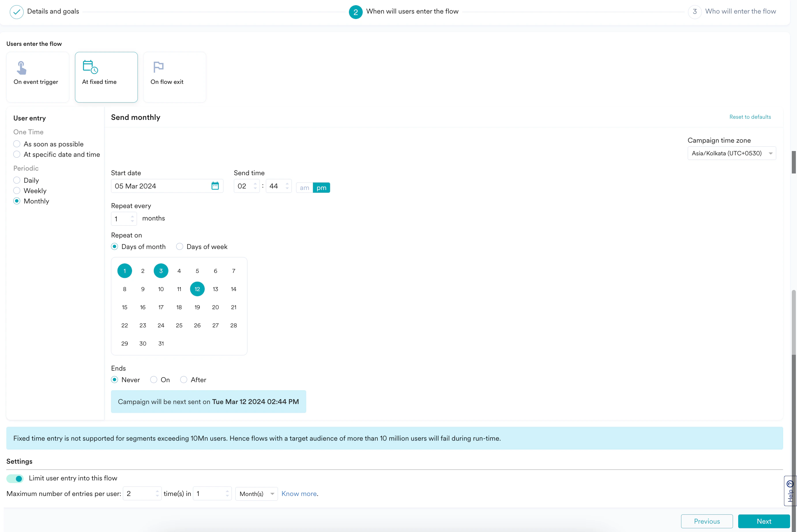797x532 pixels.
Task: Click Reset to defaults link
Action: click(750, 117)
